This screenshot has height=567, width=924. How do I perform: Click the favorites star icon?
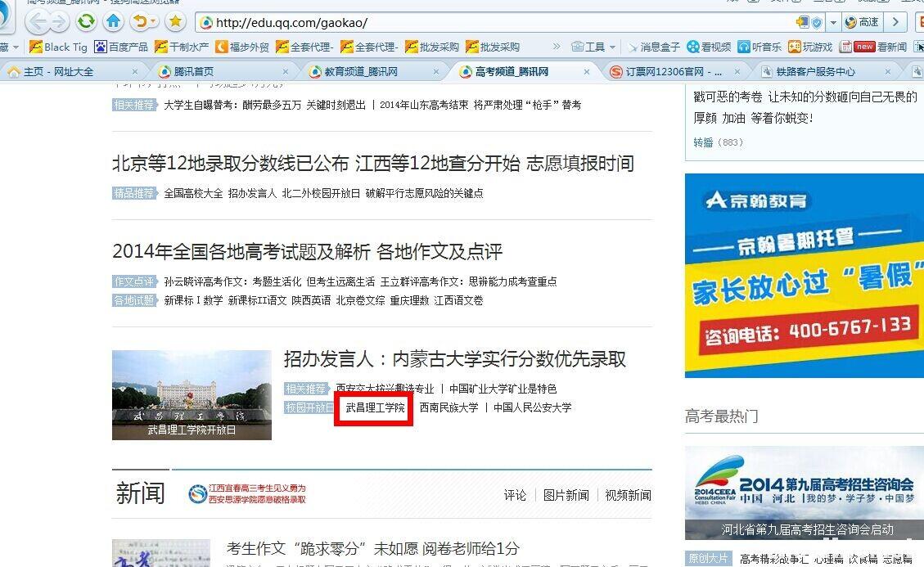[175, 21]
